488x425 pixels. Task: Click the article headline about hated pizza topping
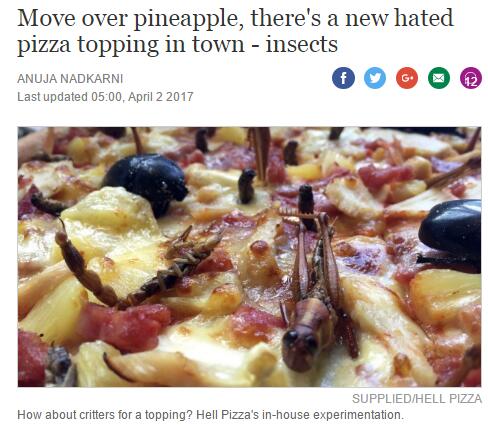pyautogui.click(x=235, y=31)
